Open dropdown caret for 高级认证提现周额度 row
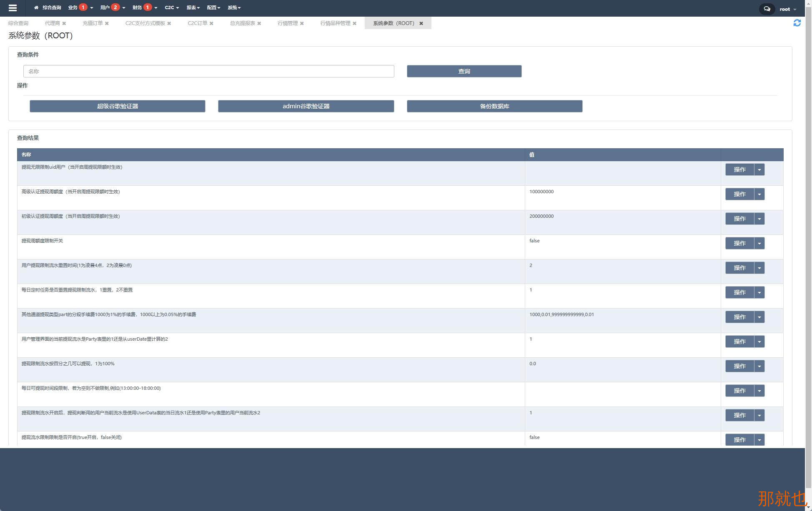The width and height of the screenshot is (812, 511). click(x=759, y=194)
